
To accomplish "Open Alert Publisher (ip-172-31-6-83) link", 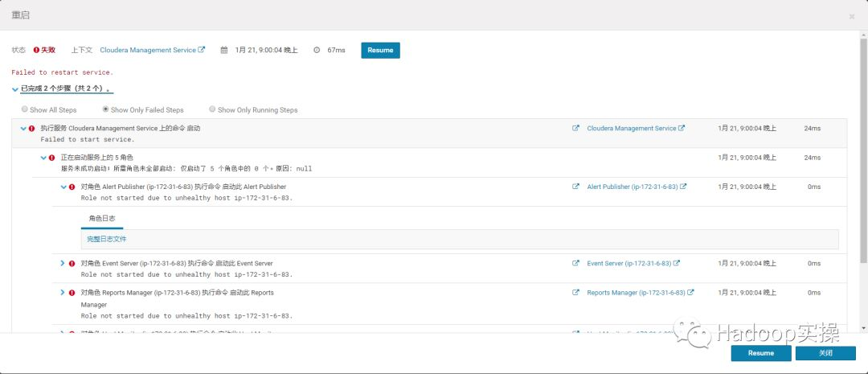I will [x=633, y=187].
